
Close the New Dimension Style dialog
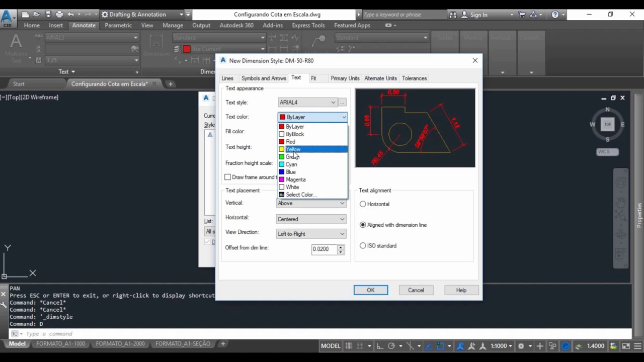coord(475,60)
